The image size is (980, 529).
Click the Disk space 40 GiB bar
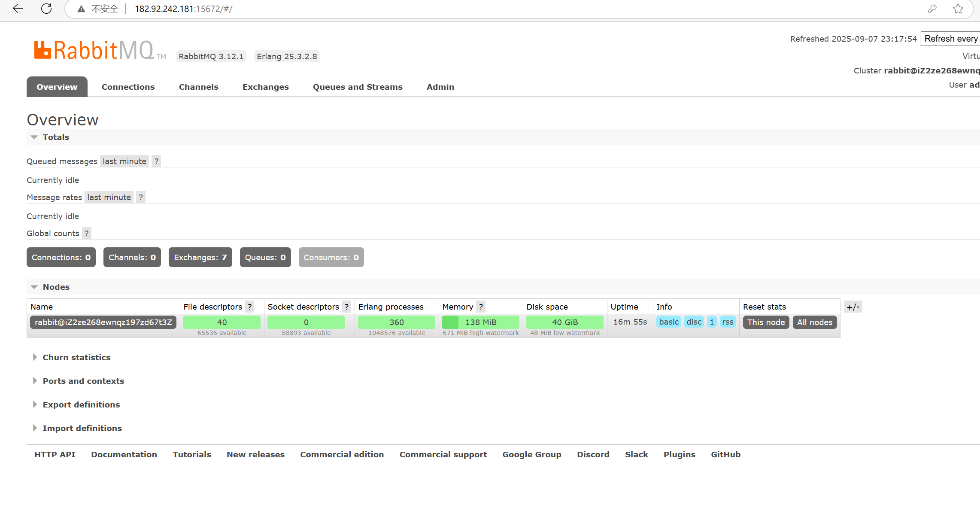565,322
